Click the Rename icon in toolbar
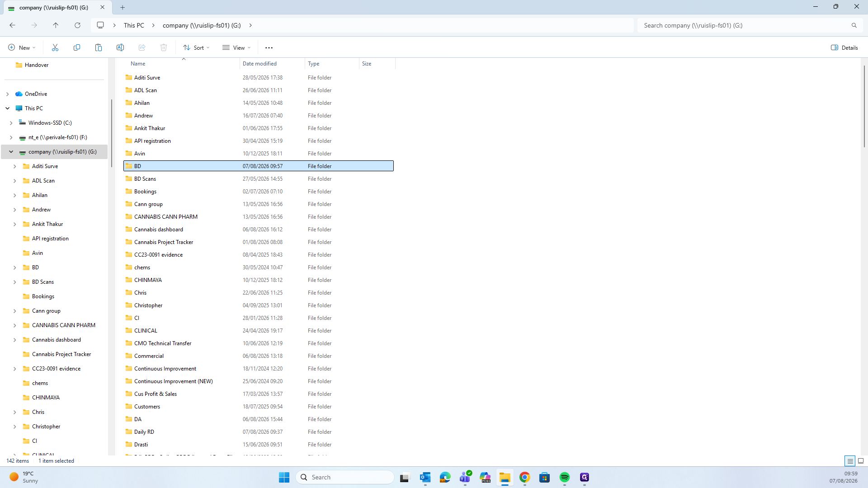The image size is (868, 488). click(120, 47)
